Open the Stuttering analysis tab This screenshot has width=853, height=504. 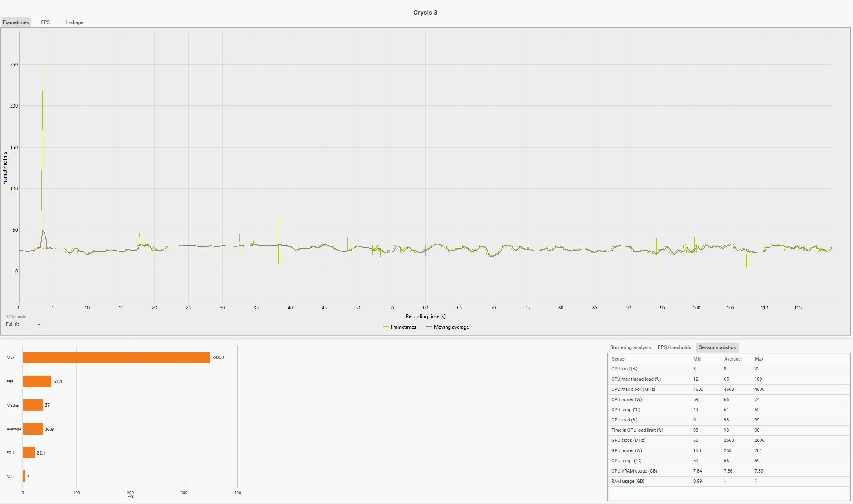tap(630, 347)
